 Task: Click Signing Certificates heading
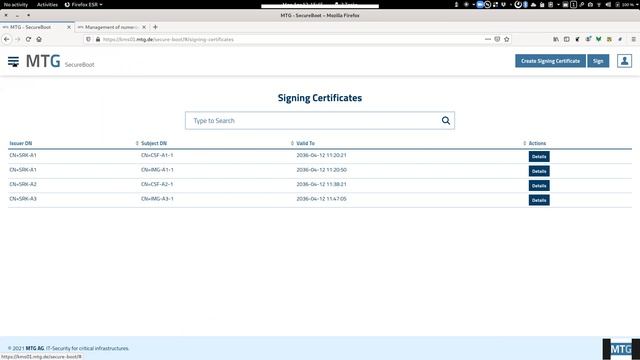coord(320,98)
